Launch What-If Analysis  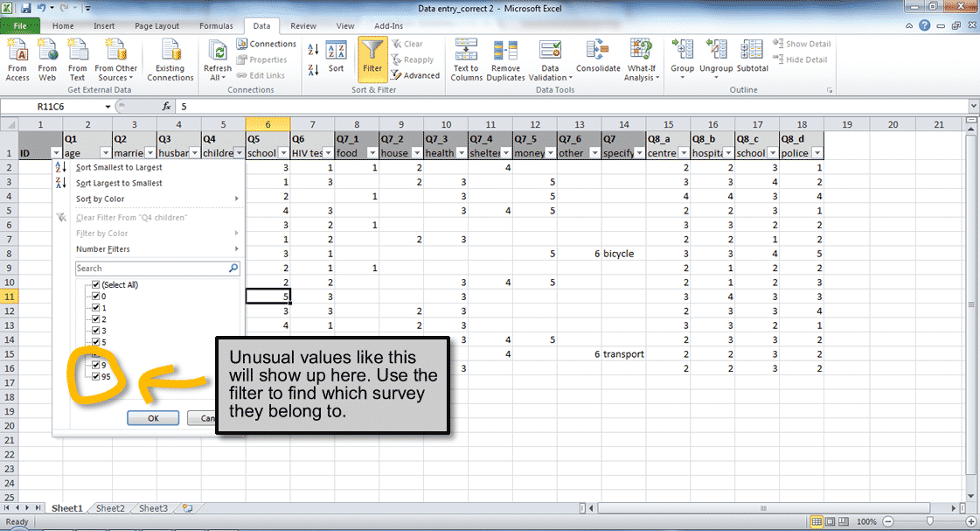point(641,59)
